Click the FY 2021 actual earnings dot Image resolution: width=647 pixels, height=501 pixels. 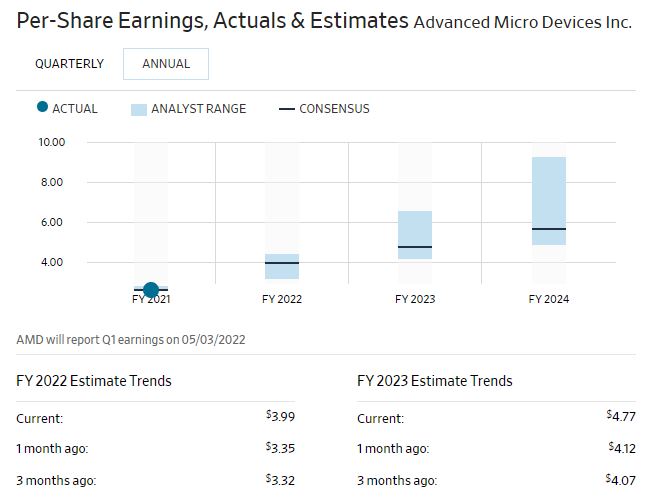pos(151,290)
